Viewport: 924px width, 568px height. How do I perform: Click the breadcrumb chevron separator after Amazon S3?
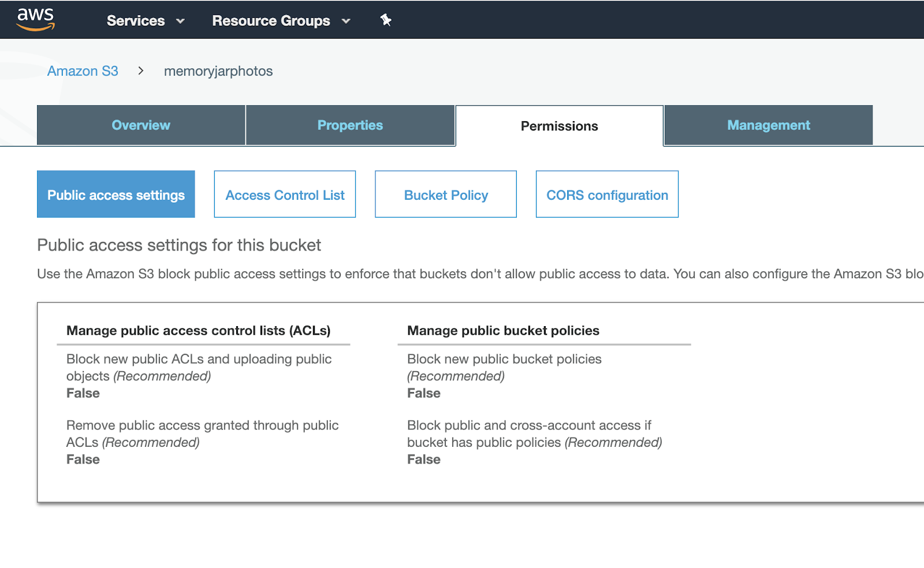point(140,71)
